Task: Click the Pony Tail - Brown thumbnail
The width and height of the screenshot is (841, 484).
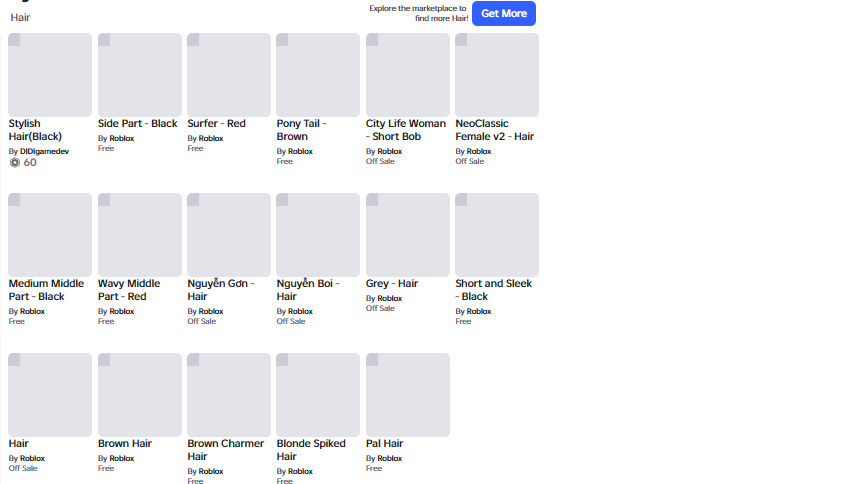Action: (318, 75)
